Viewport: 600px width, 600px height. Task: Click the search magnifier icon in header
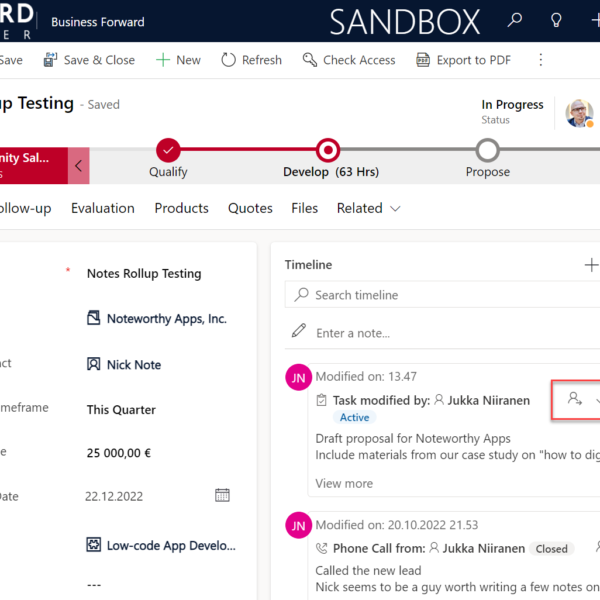tap(515, 21)
